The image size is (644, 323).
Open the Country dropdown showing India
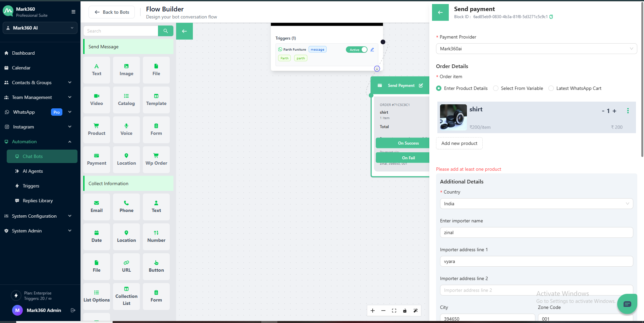[x=536, y=204]
